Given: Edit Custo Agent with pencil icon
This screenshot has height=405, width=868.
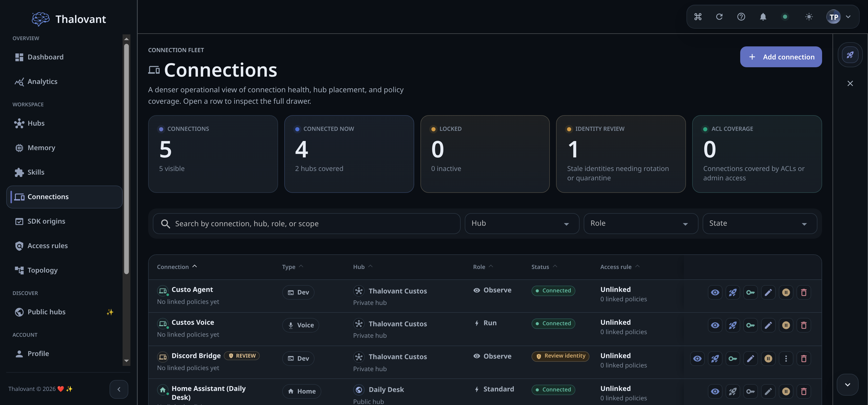Looking at the screenshot, I should pyautogui.click(x=768, y=293).
